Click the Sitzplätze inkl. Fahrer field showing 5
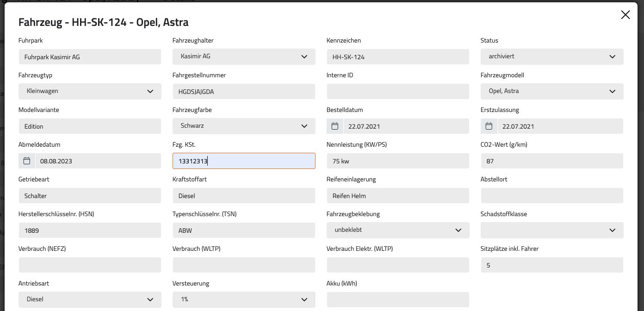644x311 pixels. [x=552, y=265]
